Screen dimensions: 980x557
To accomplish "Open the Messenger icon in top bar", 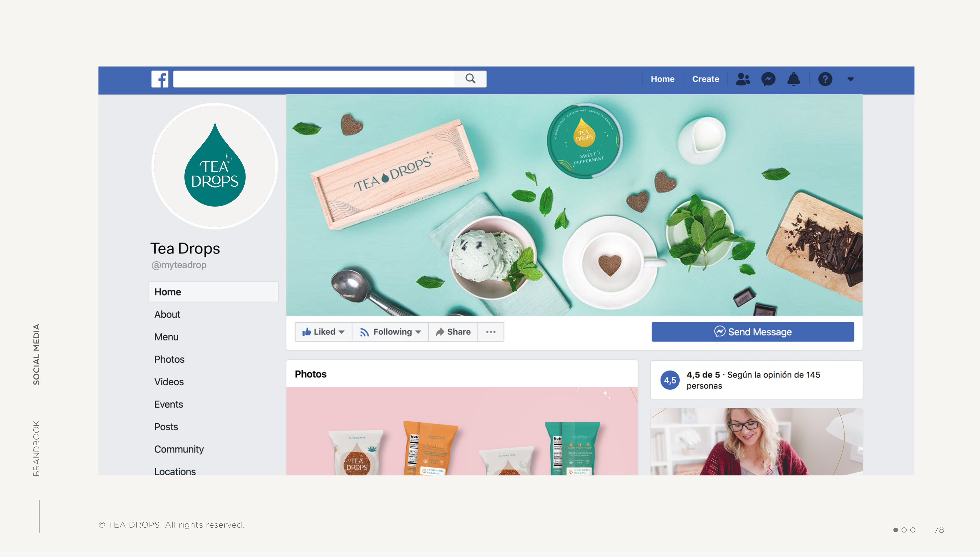I will tap(768, 79).
